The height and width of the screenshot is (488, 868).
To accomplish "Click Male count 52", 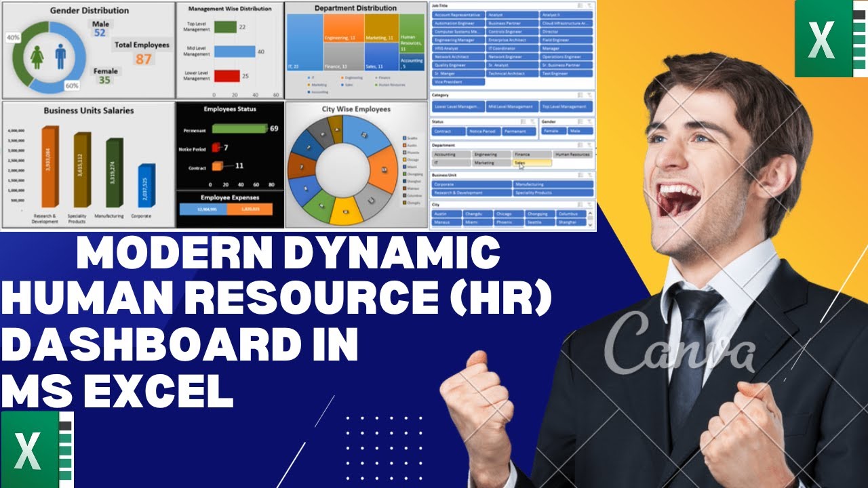I will (100, 33).
